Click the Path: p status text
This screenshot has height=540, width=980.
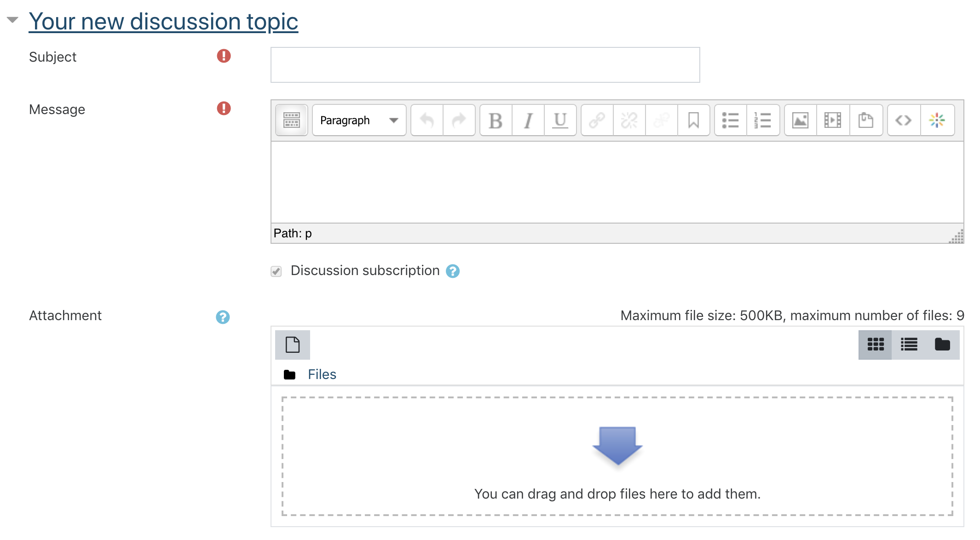click(x=293, y=233)
